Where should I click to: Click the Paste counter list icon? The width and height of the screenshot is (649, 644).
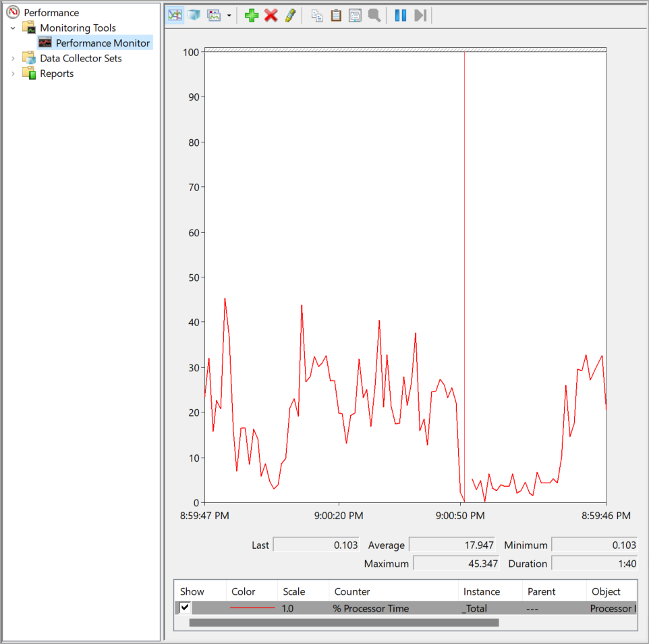(335, 15)
